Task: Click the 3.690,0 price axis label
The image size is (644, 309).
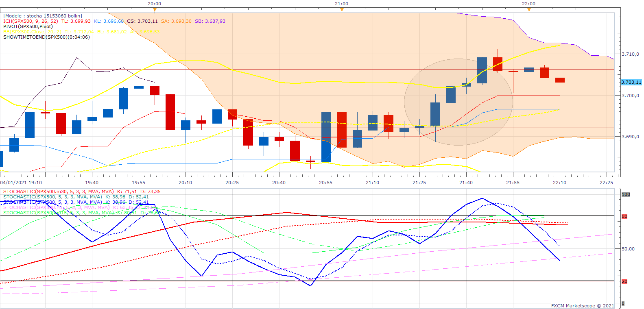Action: point(630,137)
